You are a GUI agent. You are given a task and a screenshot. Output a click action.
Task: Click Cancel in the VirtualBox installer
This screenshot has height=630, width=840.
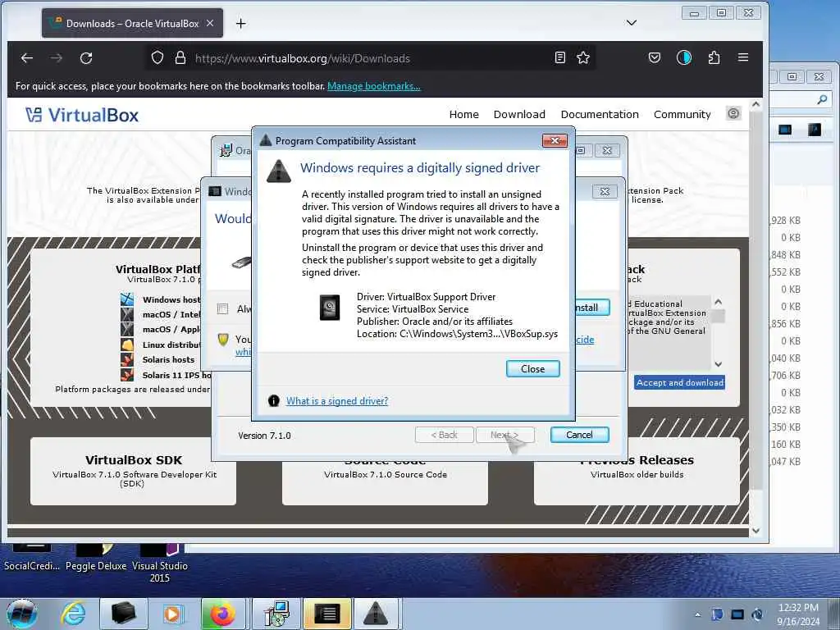pos(580,435)
